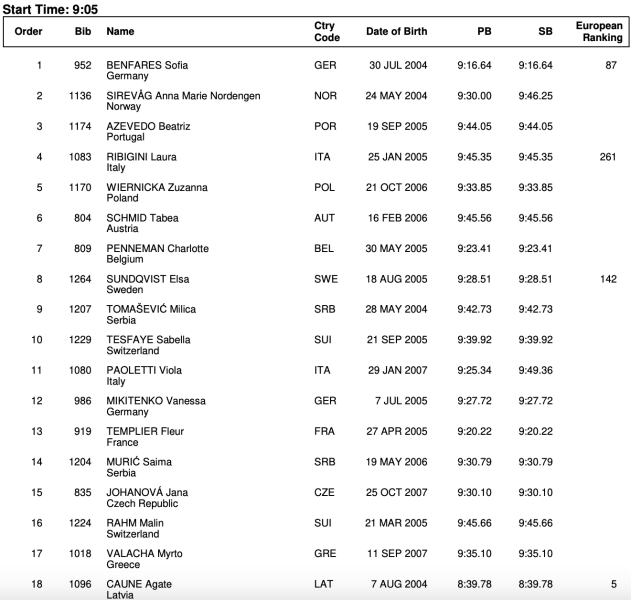Click PENNEMAN Charlotte's birth date
The height and width of the screenshot is (600, 631).
(398, 249)
